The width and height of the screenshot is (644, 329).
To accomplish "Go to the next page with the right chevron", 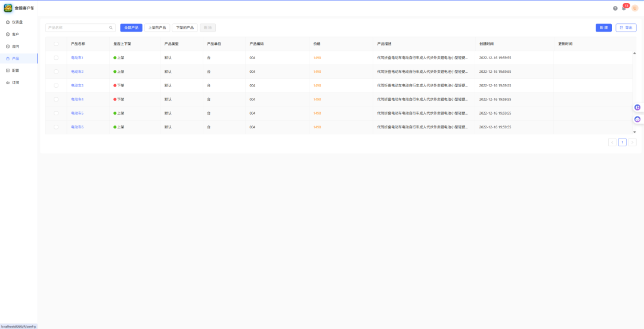I will pos(633,142).
